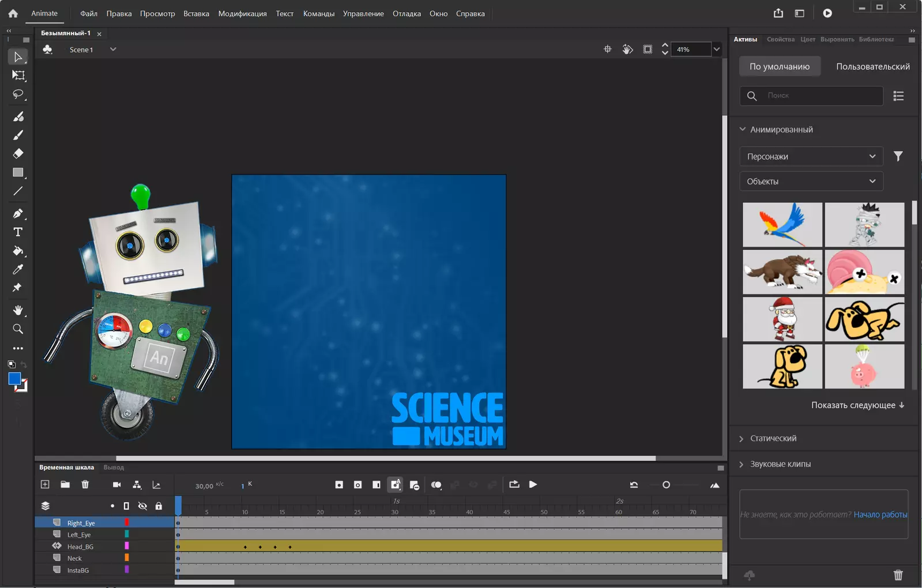This screenshot has height=588, width=922.
Task: Toggle auto keyframe button
Action: pos(396,485)
